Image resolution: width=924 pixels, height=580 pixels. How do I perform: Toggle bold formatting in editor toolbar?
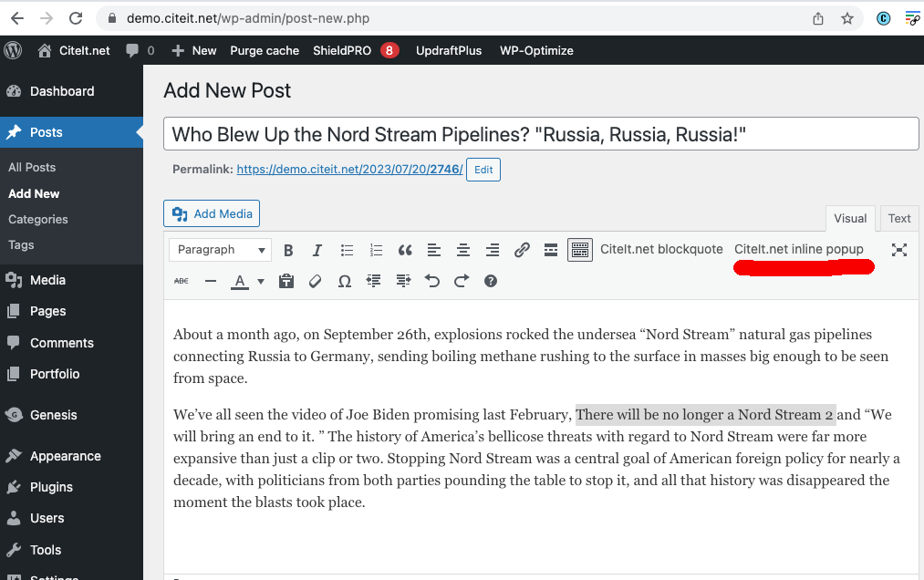coord(288,250)
